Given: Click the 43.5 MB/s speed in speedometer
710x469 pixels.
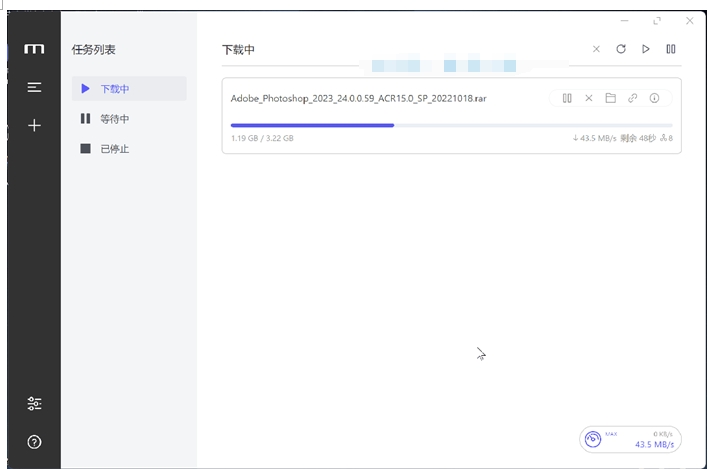Looking at the screenshot, I should (x=654, y=445).
